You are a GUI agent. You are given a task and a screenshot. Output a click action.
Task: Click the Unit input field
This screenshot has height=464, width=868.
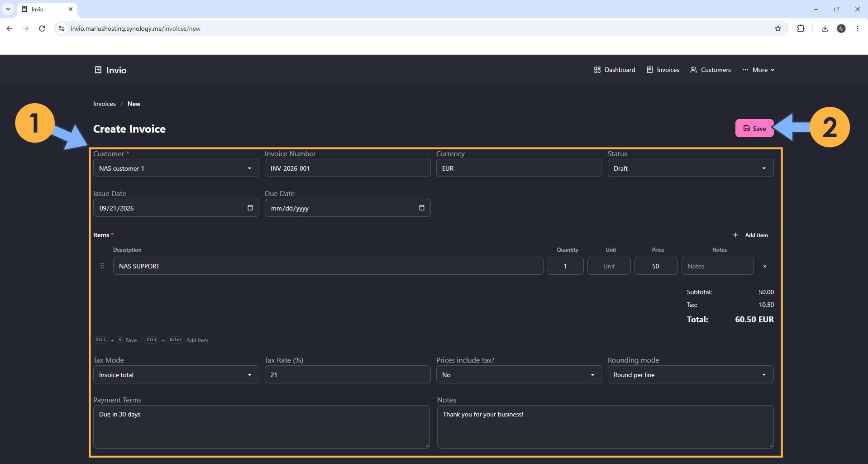pyautogui.click(x=609, y=266)
